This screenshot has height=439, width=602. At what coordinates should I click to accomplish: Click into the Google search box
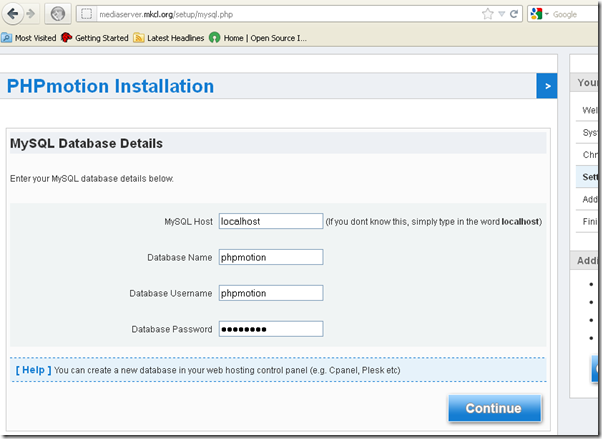[x=575, y=14]
